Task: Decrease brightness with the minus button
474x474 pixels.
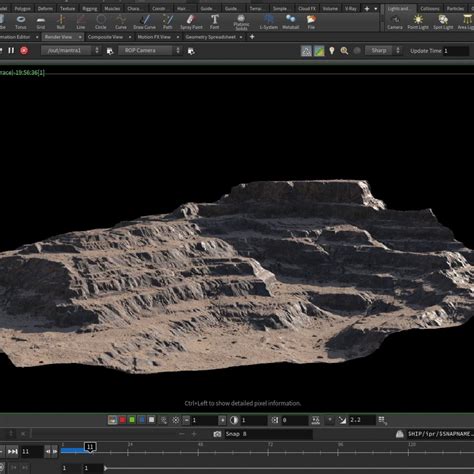Action: point(187,420)
